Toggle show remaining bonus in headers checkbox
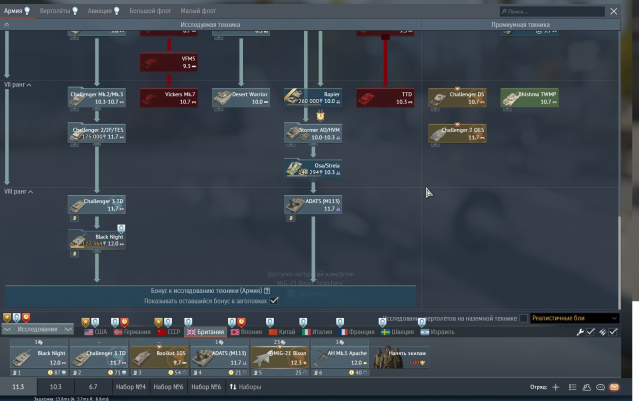This screenshot has height=401, width=639. (274, 299)
